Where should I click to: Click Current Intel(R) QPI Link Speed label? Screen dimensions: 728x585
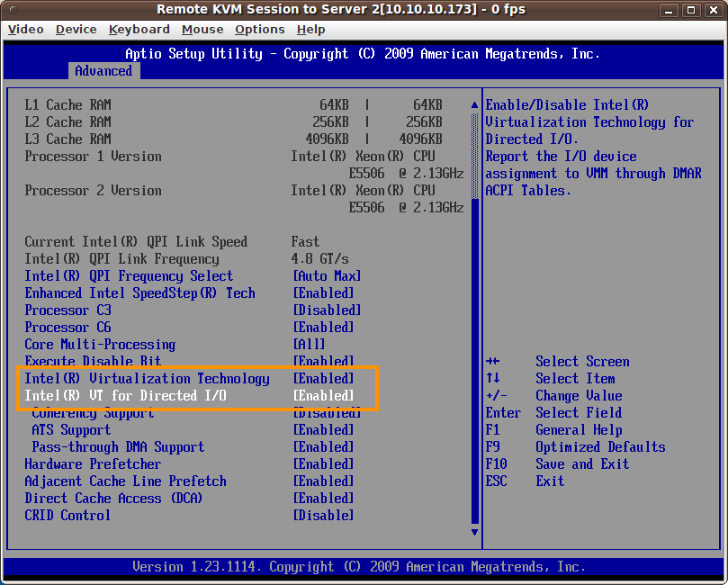coord(136,242)
